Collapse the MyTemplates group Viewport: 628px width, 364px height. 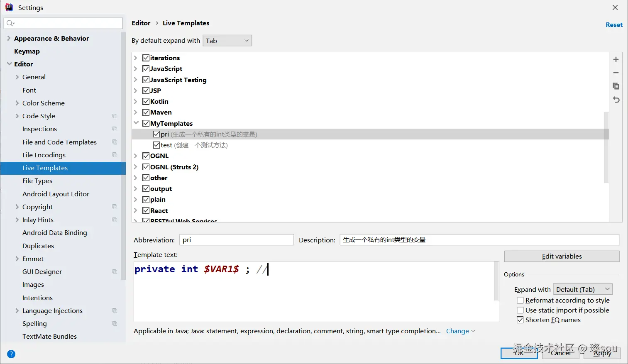point(136,123)
